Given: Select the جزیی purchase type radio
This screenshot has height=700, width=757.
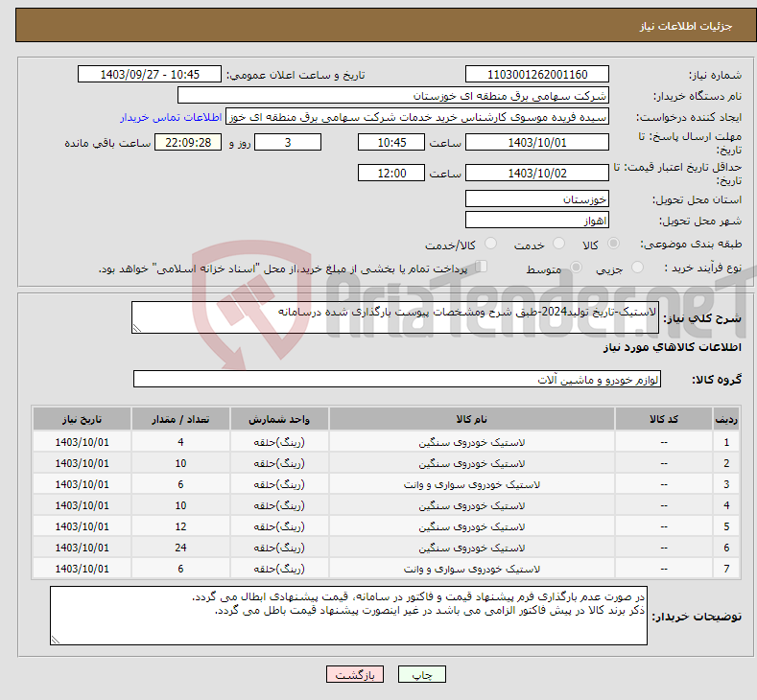Looking at the screenshot, I should (x=637, y=268).
